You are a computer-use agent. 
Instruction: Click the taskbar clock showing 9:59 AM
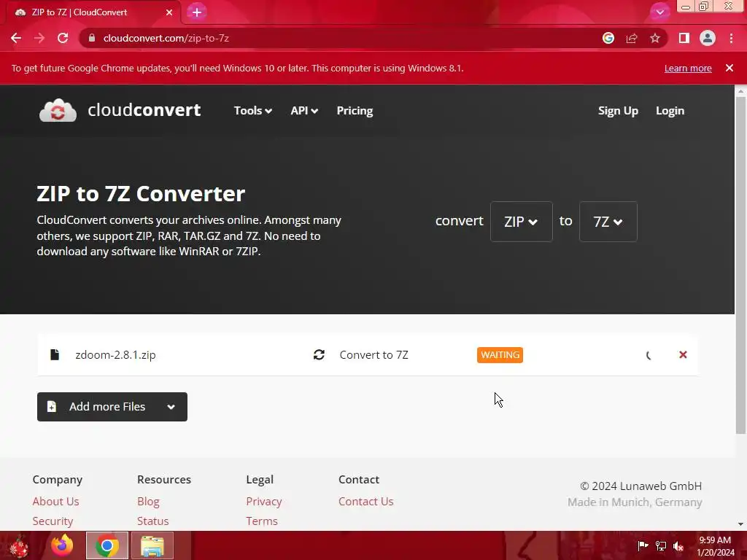point(715,540)
